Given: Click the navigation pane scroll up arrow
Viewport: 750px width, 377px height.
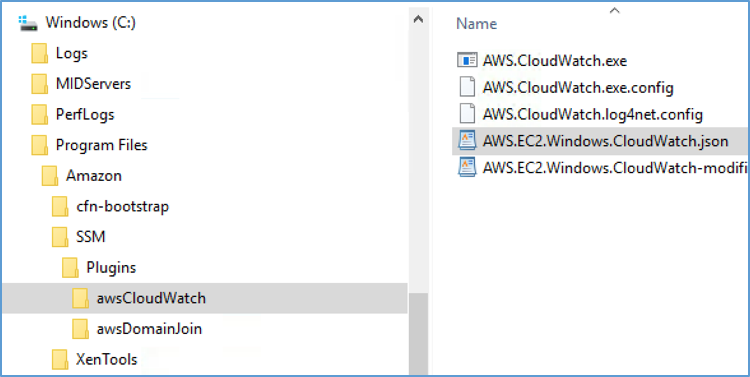Looking at the screenshot, I should pyautogui.click(x=419, y=19).
